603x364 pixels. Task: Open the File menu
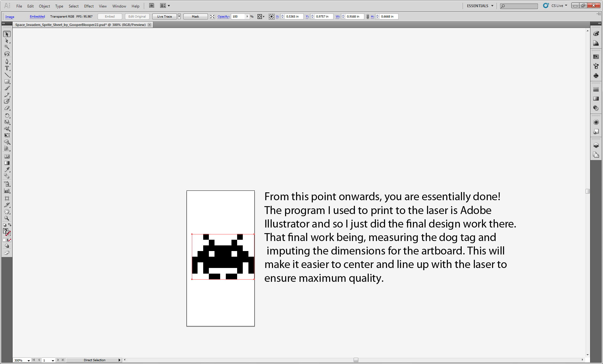(x=19, y=6)
